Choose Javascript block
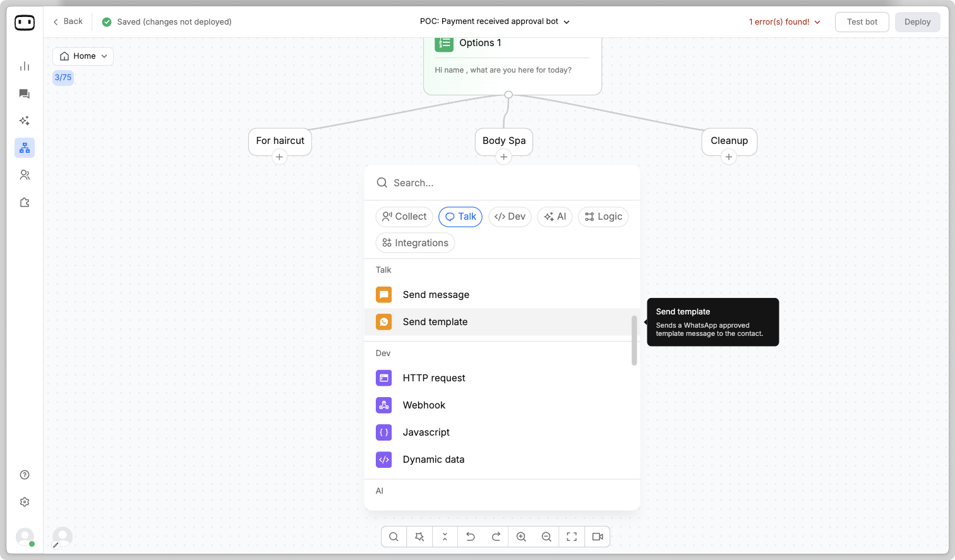The image size is (955, 560). 502,432
